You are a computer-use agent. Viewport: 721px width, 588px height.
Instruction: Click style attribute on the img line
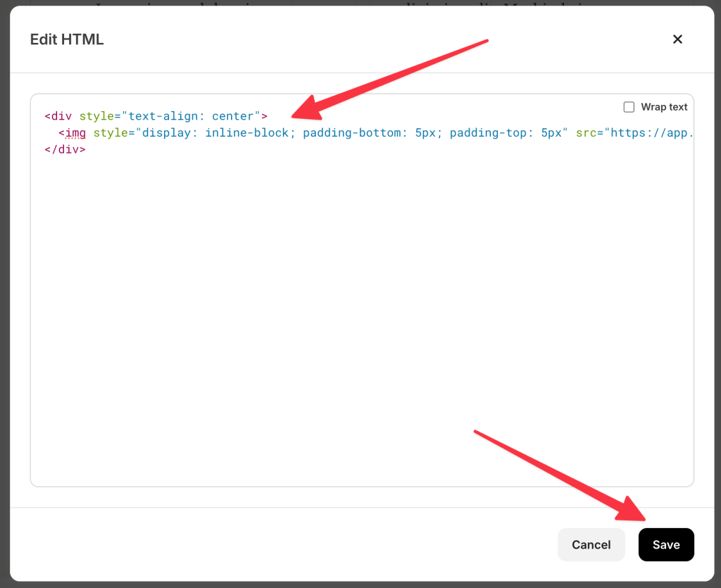point(110,132)
